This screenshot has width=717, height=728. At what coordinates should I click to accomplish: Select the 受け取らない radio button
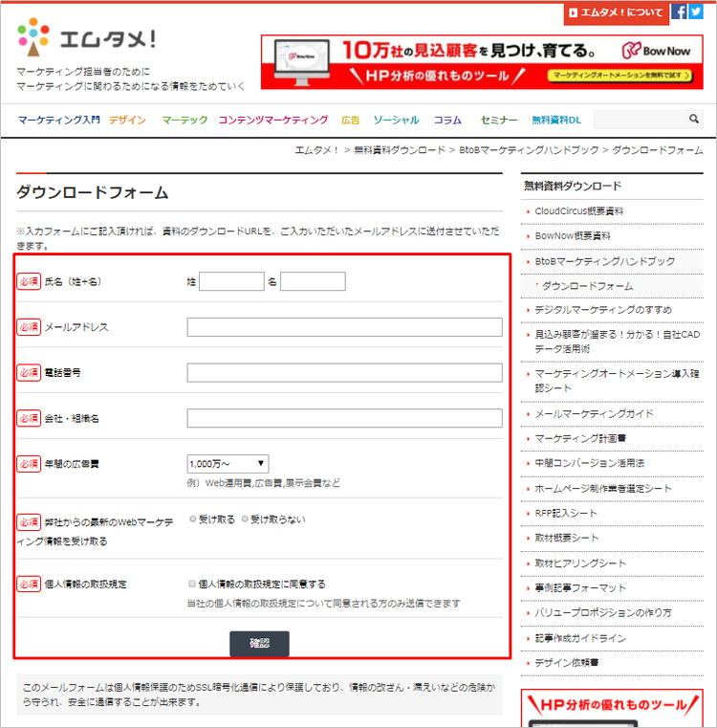coord(244,518)
